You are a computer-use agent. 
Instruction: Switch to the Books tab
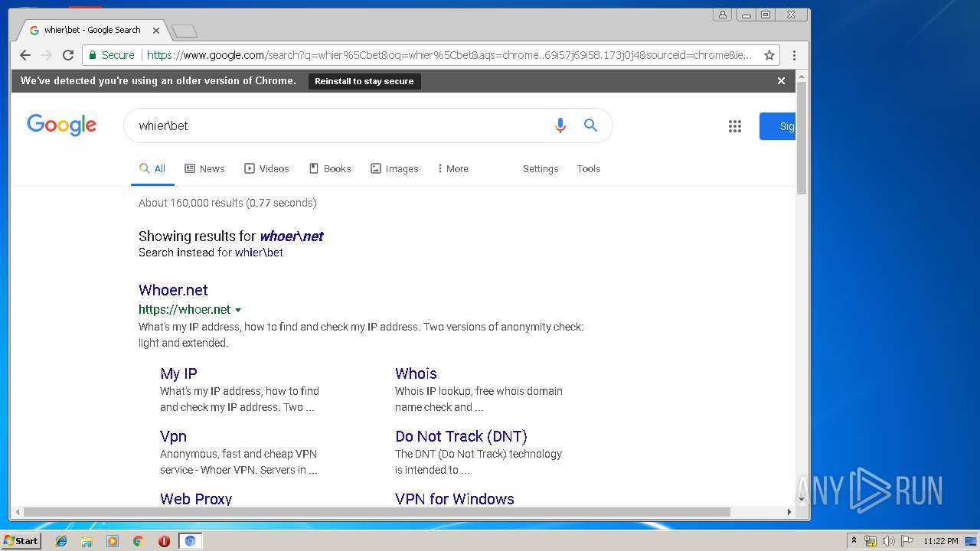(330, 168)
